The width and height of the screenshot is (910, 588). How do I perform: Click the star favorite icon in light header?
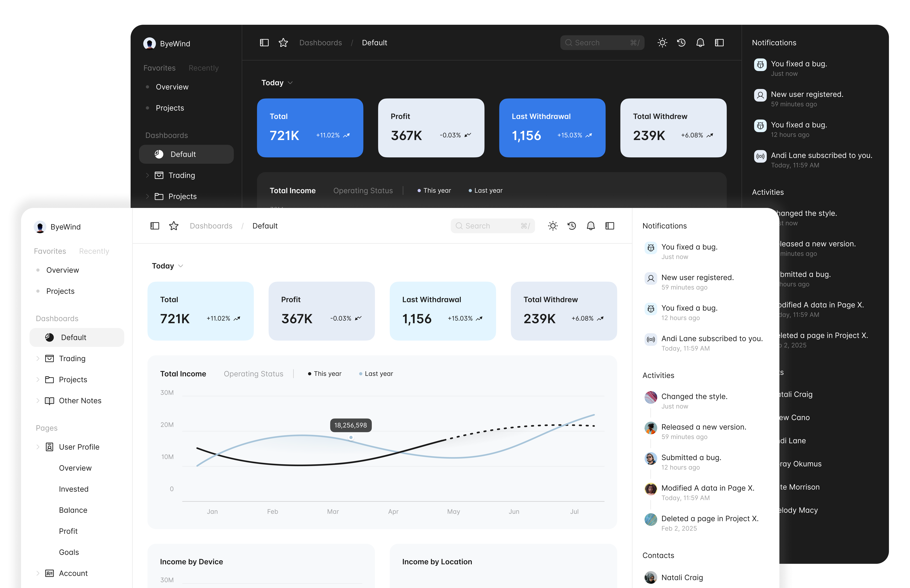click(174, 226)
